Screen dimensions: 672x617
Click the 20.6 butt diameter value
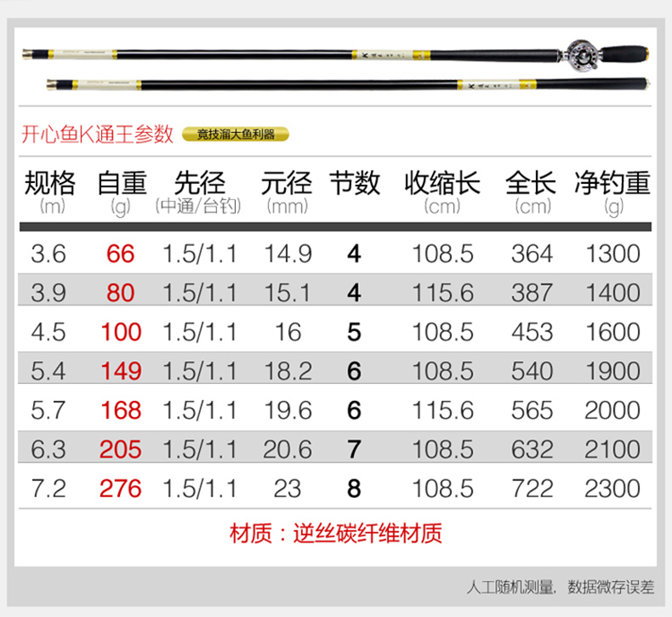click(x=288, y=450)
